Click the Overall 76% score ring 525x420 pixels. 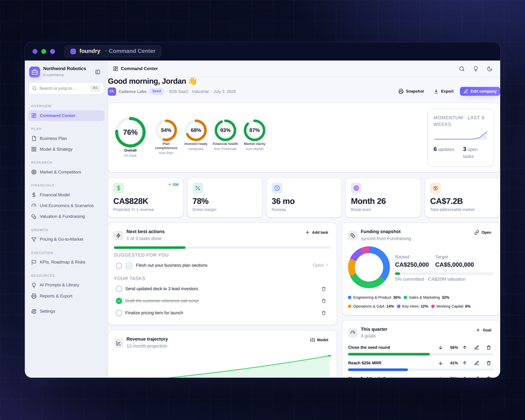[x=130, y=133]
